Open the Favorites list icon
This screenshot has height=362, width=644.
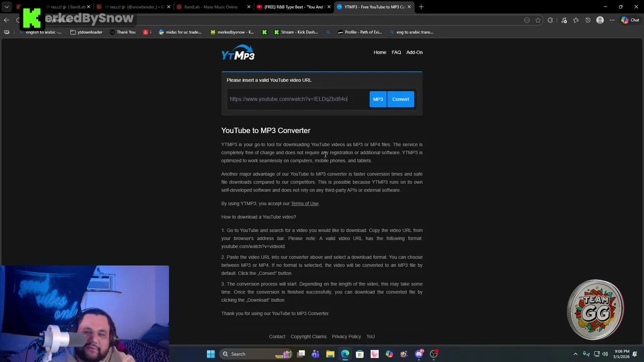click(x=576, y=20)
